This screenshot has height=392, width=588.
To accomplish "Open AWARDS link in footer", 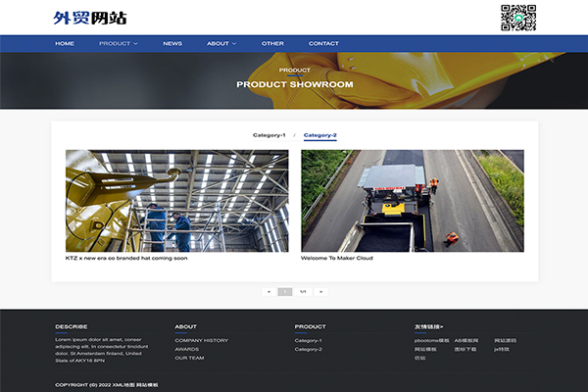I will point(186,349).
